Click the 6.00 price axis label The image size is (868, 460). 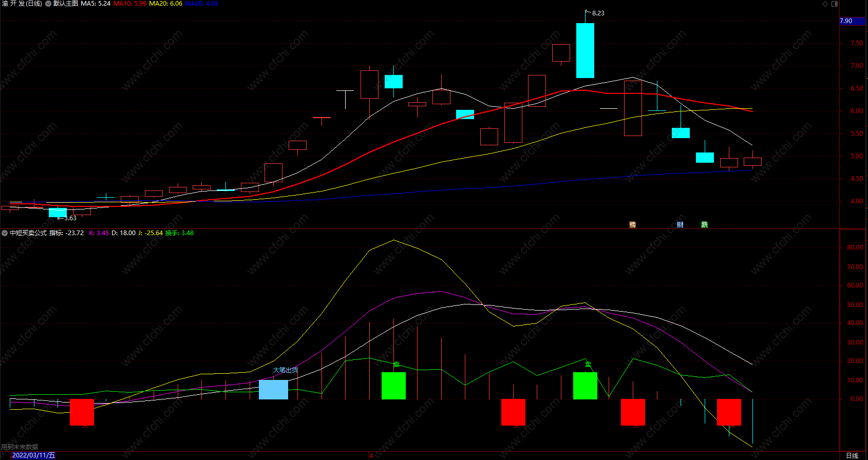[x=857, y=111]
